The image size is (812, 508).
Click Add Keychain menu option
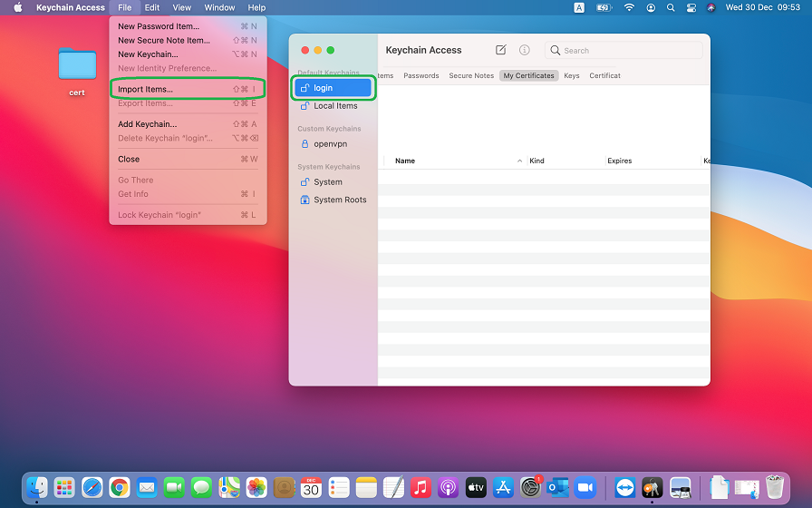coord(147,124)
